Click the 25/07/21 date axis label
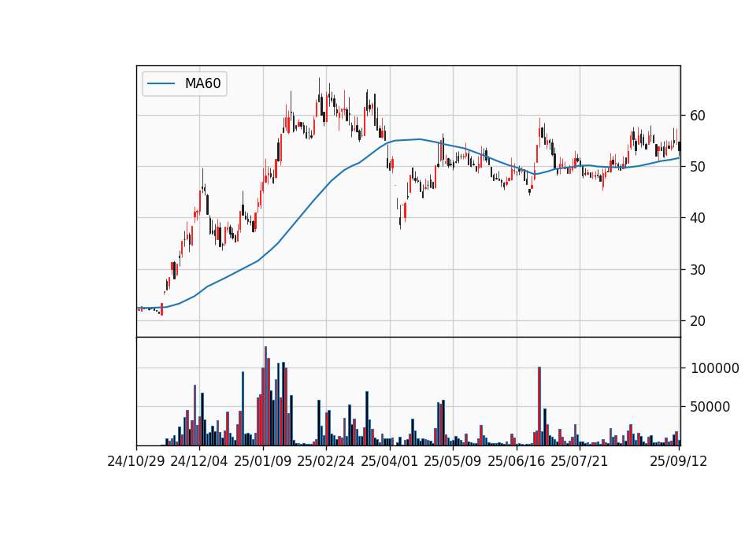This screenshot has width=756, height=543. (x=580, y=461)
